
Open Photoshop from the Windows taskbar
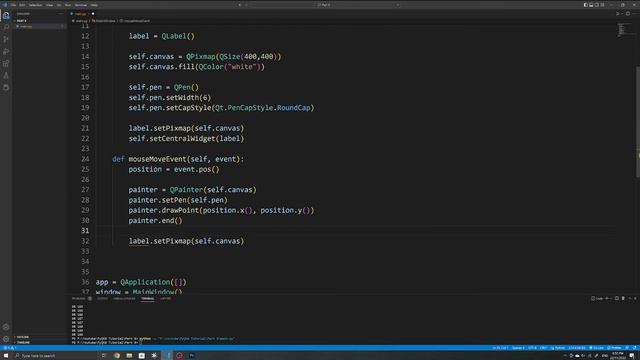pyautogui.click(x=192, y=356)
